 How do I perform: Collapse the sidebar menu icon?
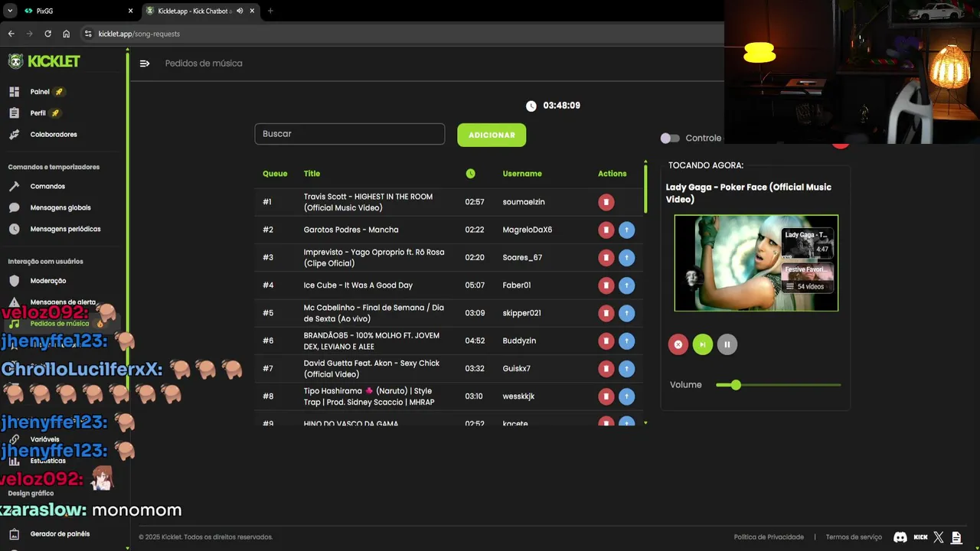point(145,64)
